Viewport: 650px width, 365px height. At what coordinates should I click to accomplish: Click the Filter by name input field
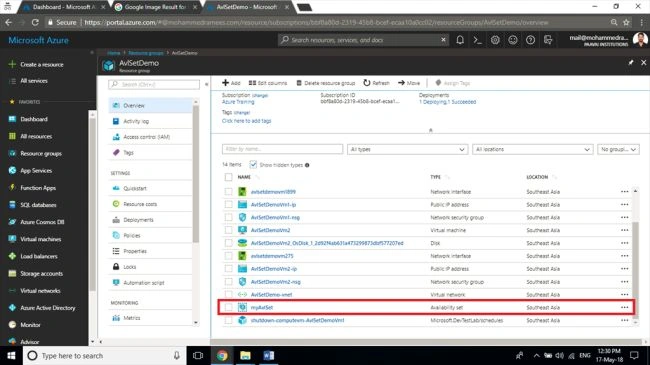coord(282,149)
